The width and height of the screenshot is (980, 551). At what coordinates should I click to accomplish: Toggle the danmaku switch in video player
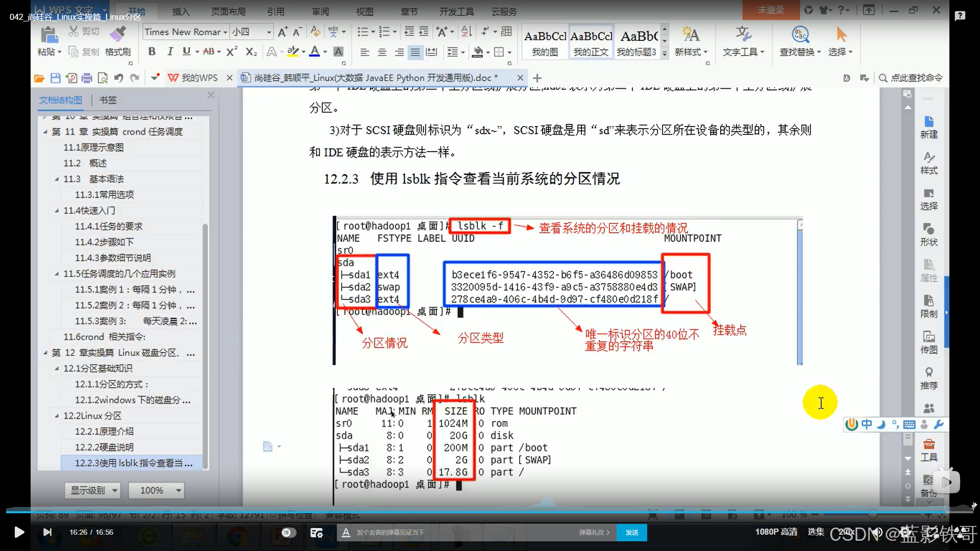(288, 532)
